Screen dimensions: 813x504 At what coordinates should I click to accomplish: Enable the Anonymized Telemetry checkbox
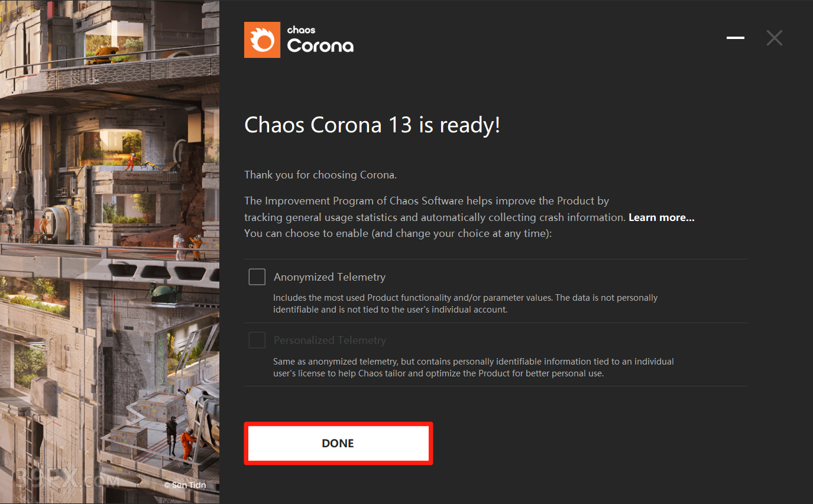257,277
